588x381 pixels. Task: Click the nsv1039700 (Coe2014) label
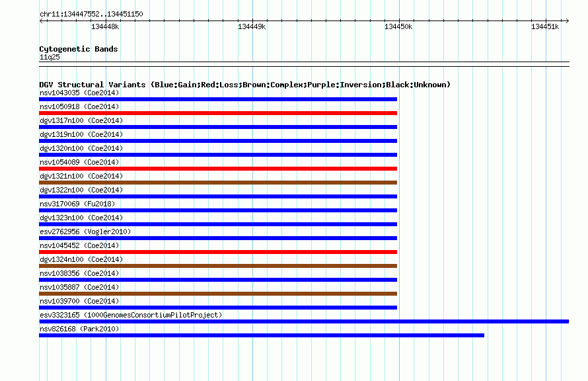(x=79, y=301)
